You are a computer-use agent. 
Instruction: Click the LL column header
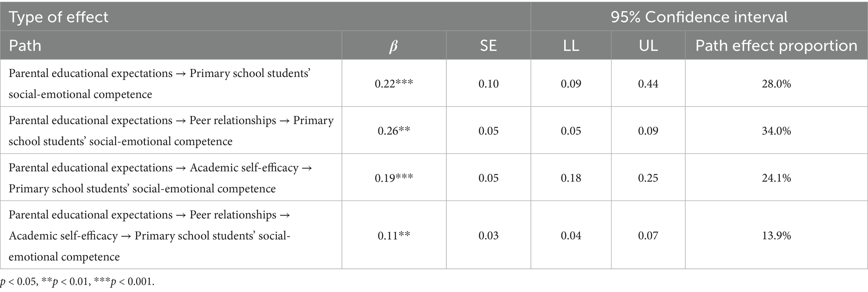click(x=571, y=45)
